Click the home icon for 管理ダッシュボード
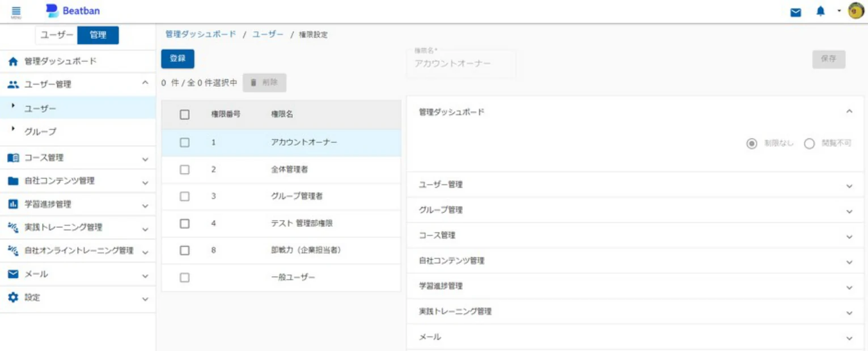Viewport: 868px width, 351px height. 14,61
